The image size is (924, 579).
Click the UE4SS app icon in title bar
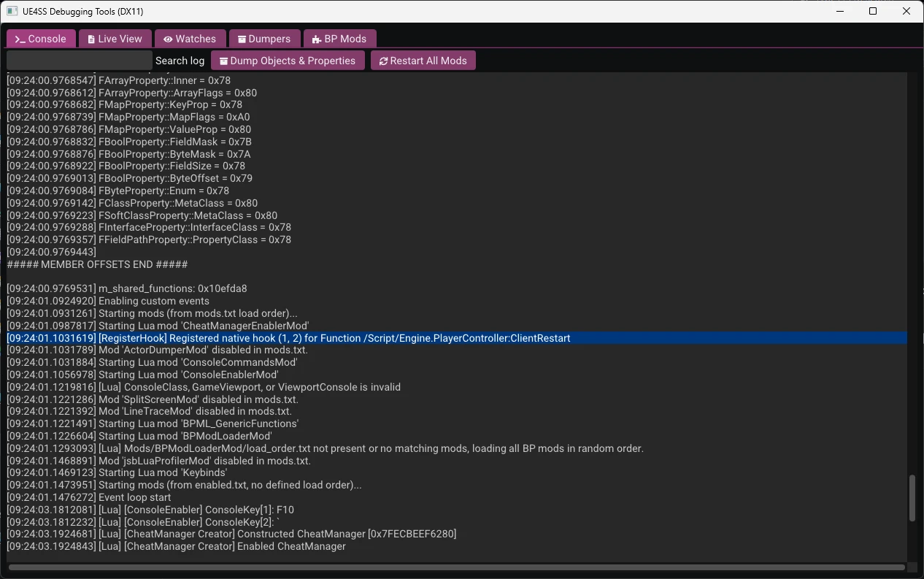(12, 11)
